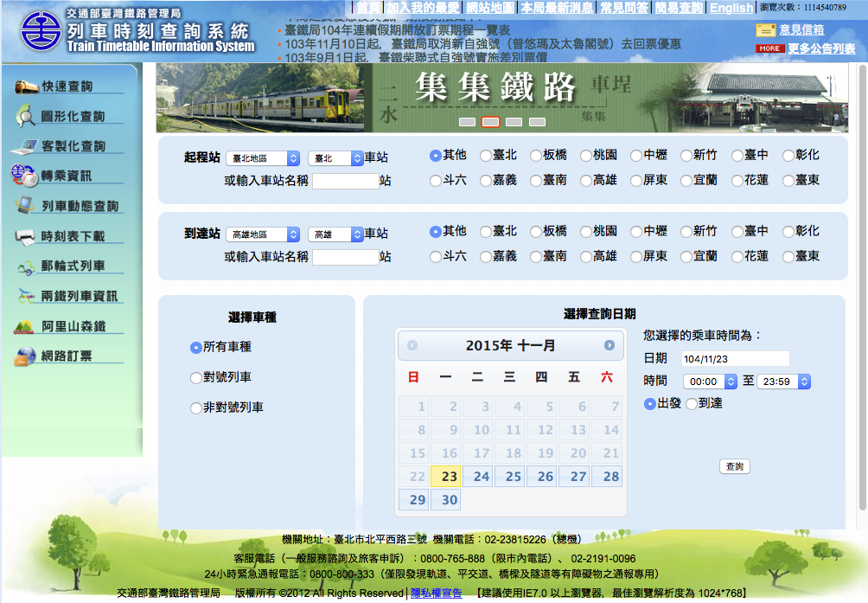Choose 對號列車 train type
The height and width of the screenshot is (603, 868).
(195, 378)
